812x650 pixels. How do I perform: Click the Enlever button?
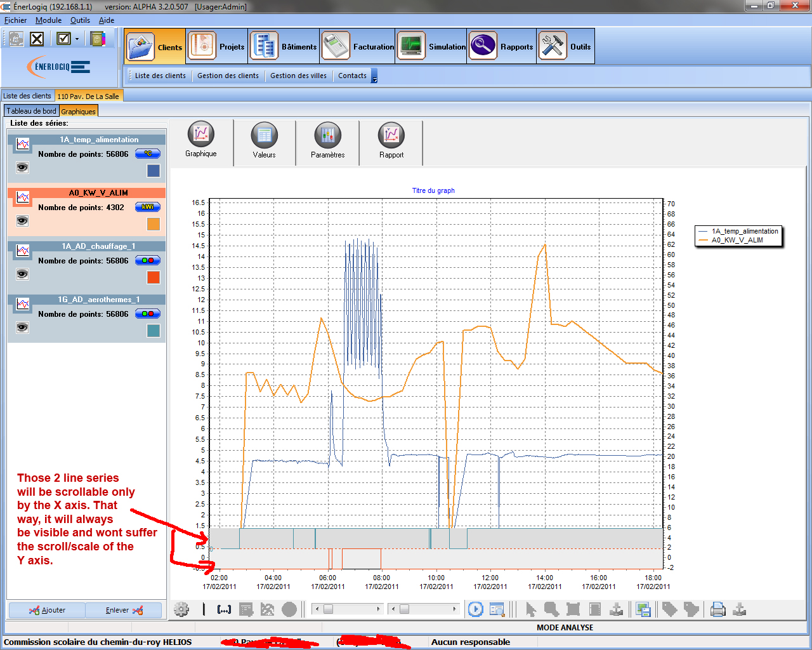[x=124, y=610]
